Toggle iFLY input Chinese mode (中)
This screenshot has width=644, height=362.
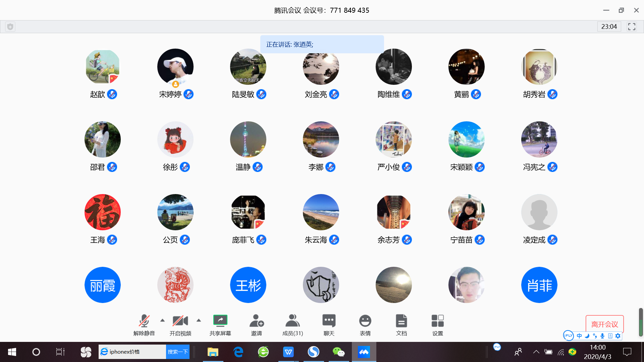579,336
